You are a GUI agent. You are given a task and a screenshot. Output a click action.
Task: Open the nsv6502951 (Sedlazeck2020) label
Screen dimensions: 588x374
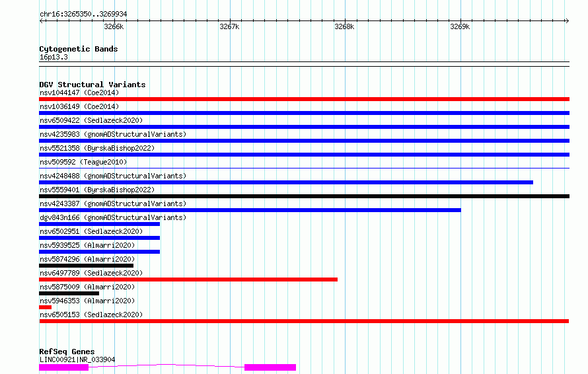coord(91,231)
